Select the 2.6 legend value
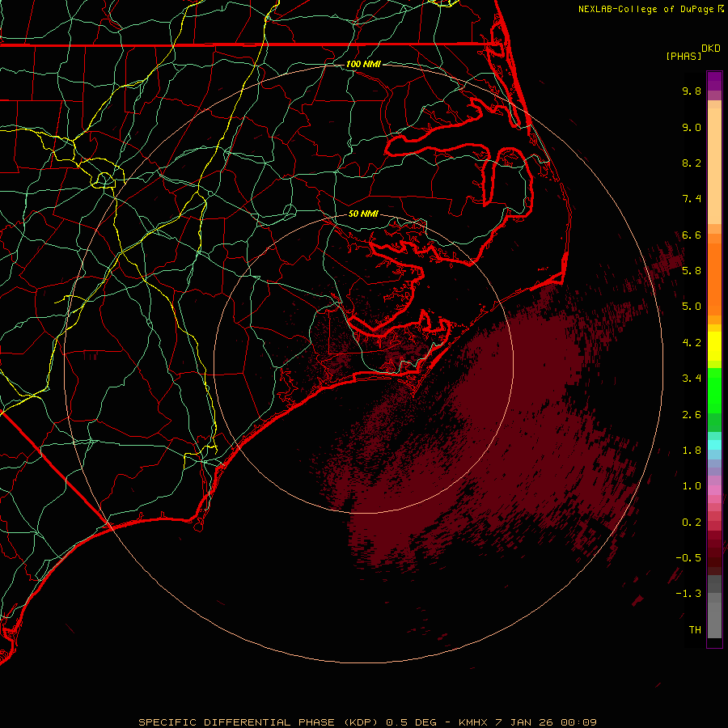 tap(692, 415)
